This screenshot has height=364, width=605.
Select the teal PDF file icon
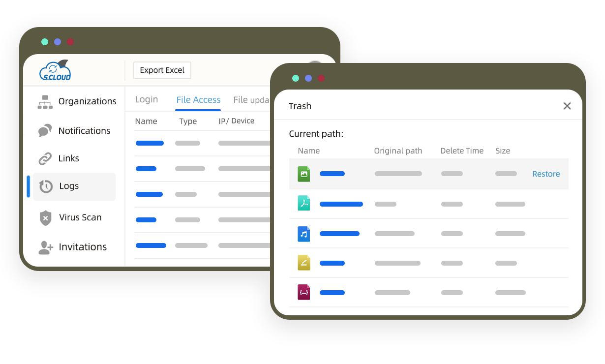click(x=304, y=204)
